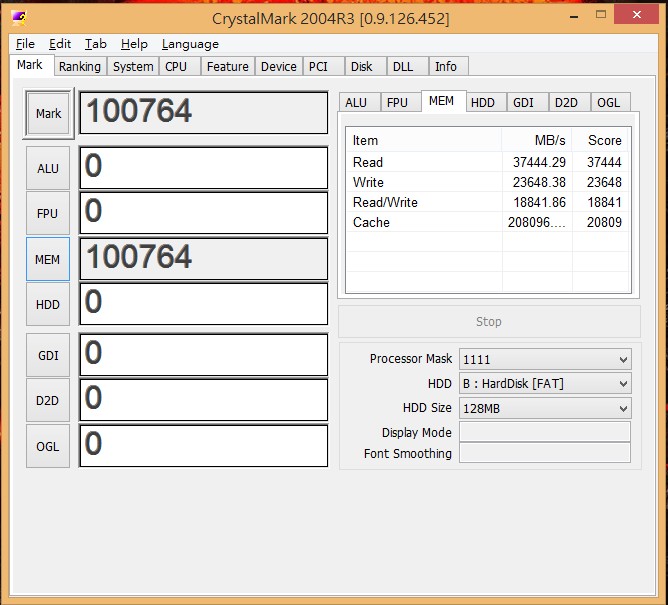Switch to the PCI tab
Image resolution: width=668 pixels, height=605 pixels.
[323, 66]
